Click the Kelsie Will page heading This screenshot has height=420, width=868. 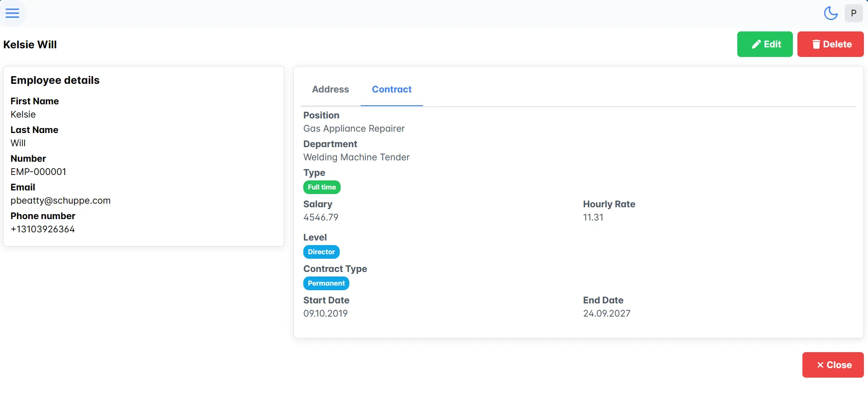(30, 45)
